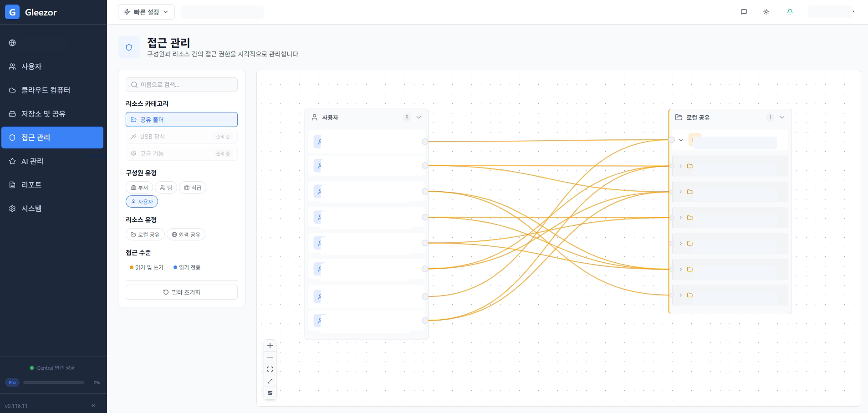Open 시스템 settings page

point(52,209)
